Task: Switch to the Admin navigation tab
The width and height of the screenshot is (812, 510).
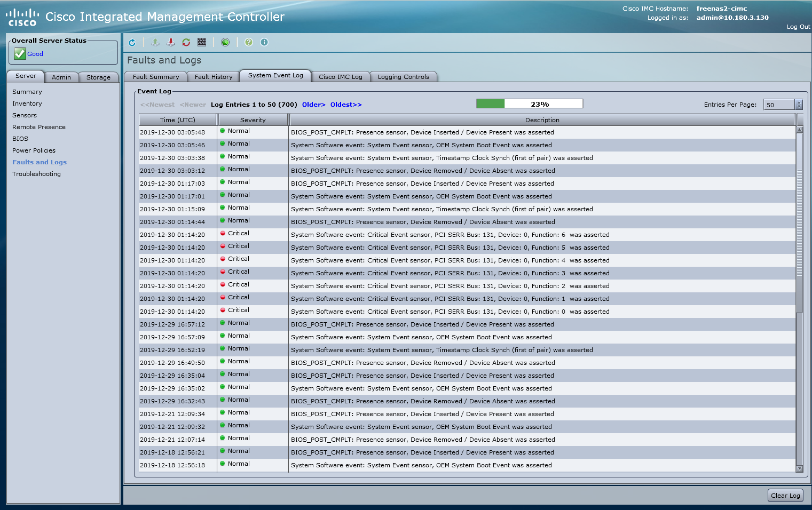Action: [x=61, y=77]
